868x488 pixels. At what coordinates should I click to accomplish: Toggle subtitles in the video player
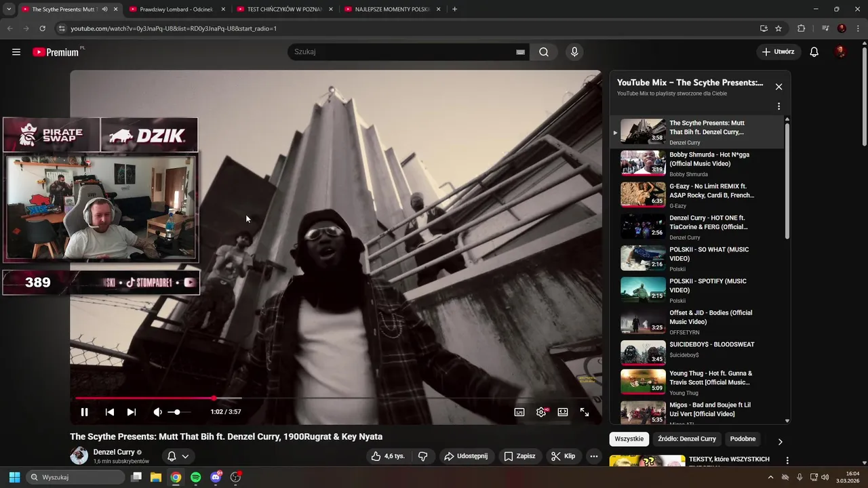point(519,412)
